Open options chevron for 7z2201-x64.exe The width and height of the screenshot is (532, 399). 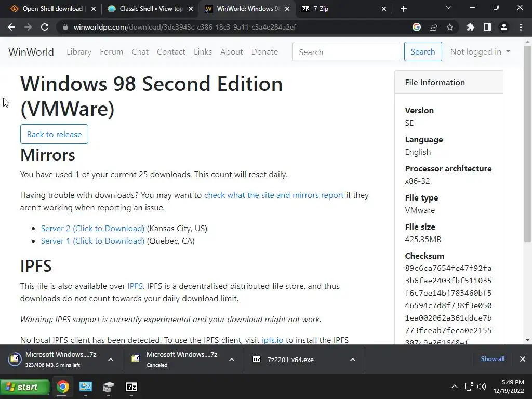pos(353,360)
